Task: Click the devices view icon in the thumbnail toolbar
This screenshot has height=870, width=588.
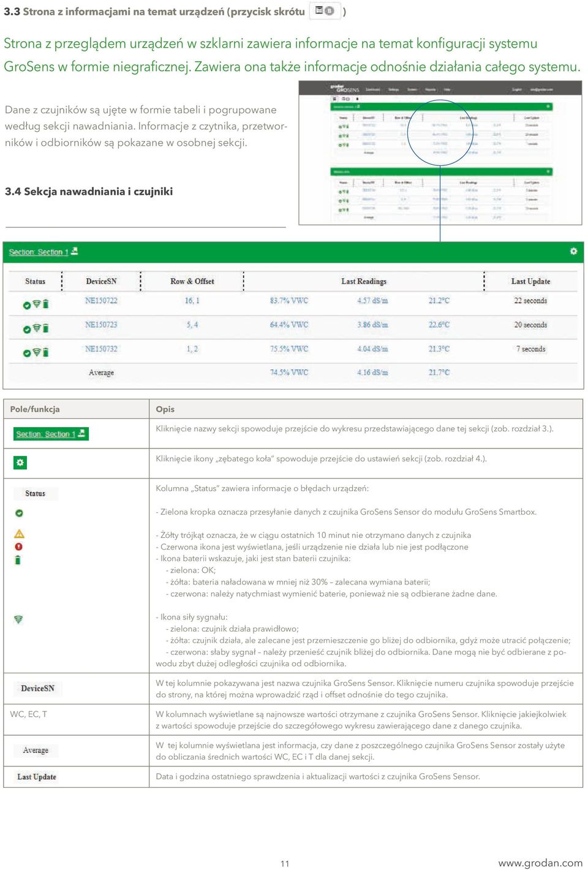Action: coord(345,98)
